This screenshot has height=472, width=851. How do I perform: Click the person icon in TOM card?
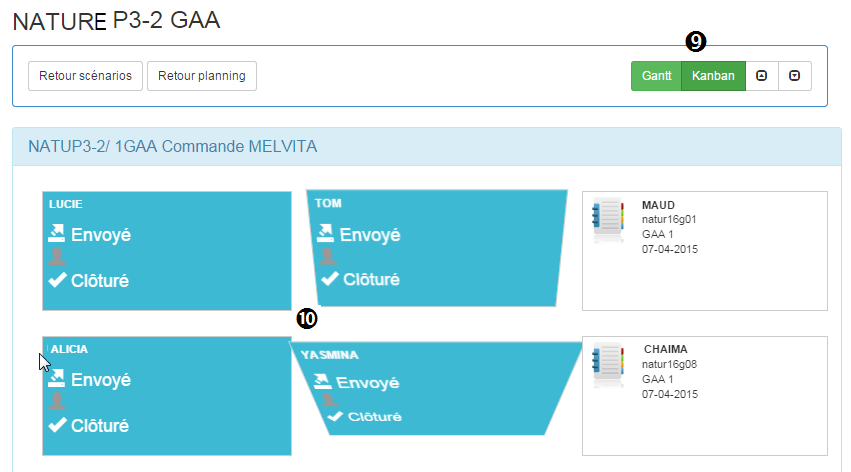coord(327,256)
